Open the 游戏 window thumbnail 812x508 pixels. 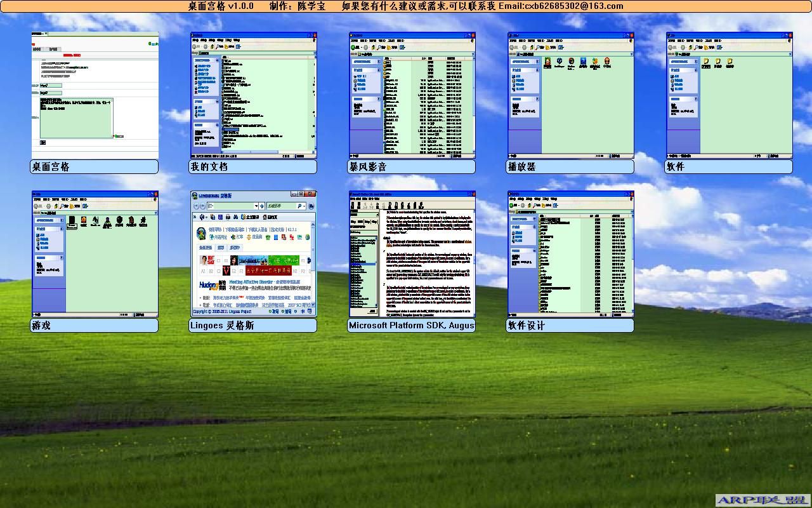95,254
